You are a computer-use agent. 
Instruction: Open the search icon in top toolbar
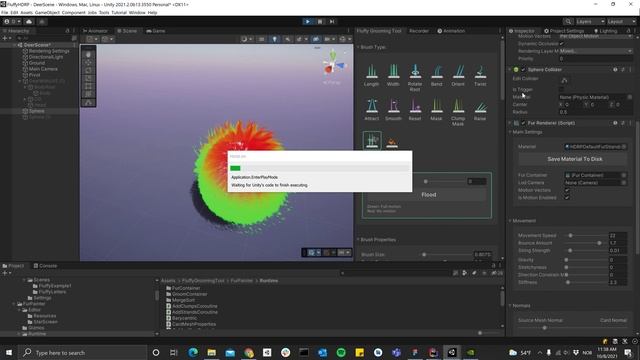point(568,22)
